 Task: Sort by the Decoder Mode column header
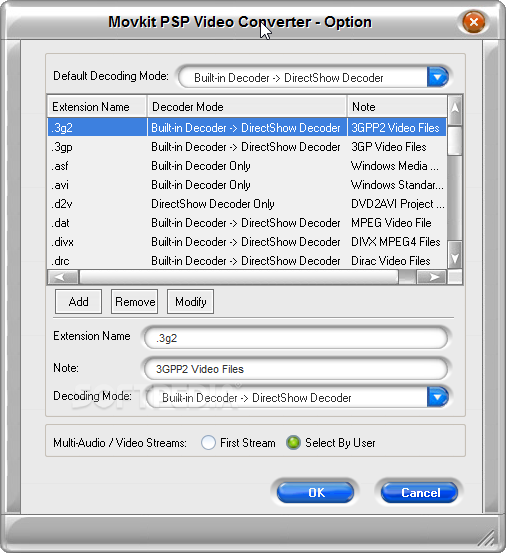[x=247, y=107]
